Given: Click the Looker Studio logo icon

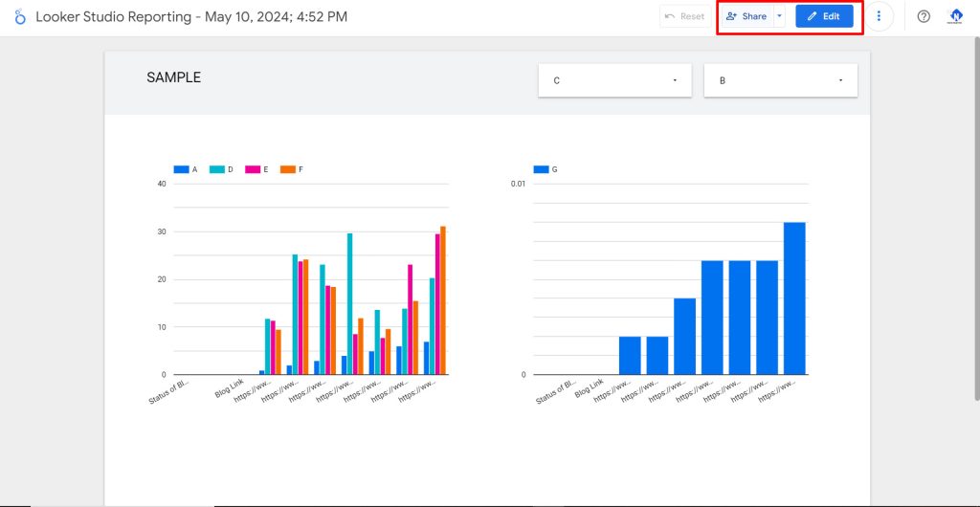Looking at the screenshot, I should click(x=20, y=16).
